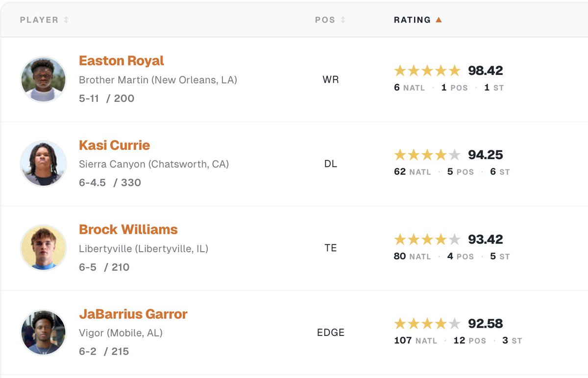588x378 pixels.
Task: Toggle the RATING sort triangle indicator
Action: pyautogui.click(x=439, y=20)
